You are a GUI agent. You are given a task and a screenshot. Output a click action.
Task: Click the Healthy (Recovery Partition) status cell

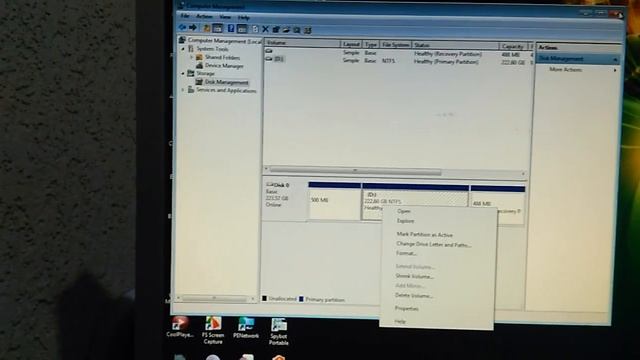pyautogui.click(x=448, y=54)
